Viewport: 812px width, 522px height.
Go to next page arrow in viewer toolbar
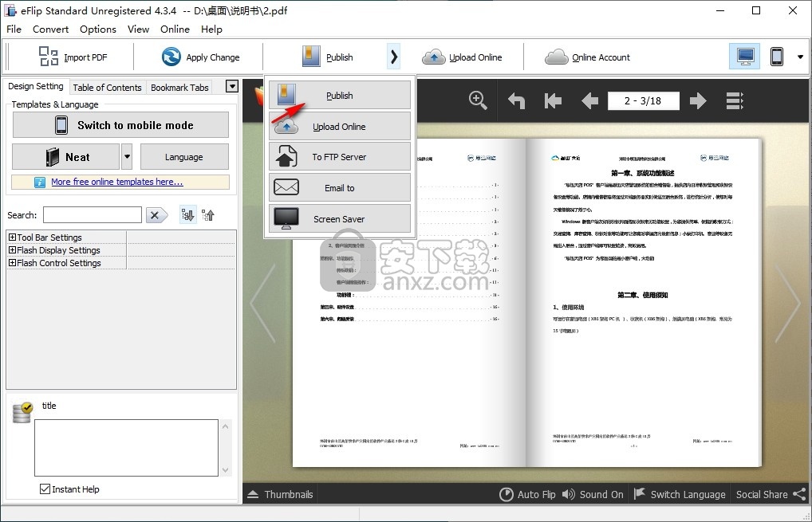698,100
